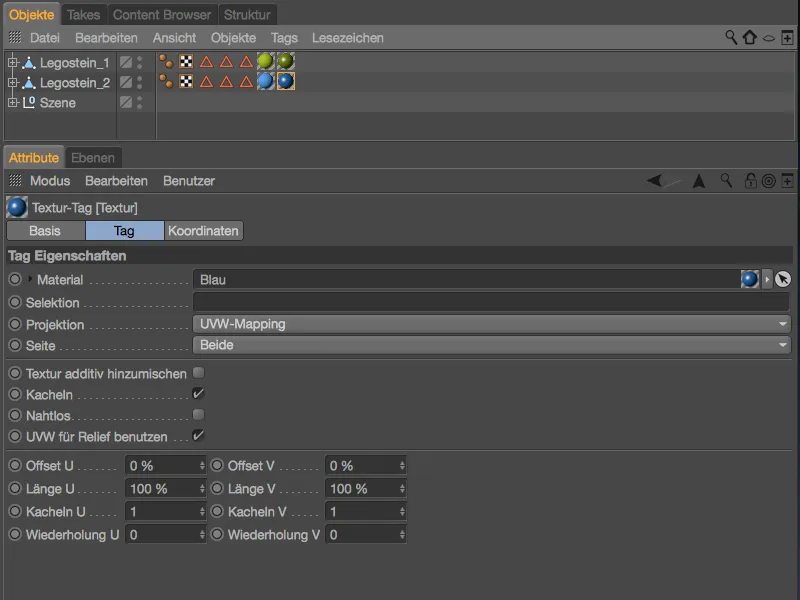
Task: Click the Länge U stepper arrows
Action: (202, 488)
